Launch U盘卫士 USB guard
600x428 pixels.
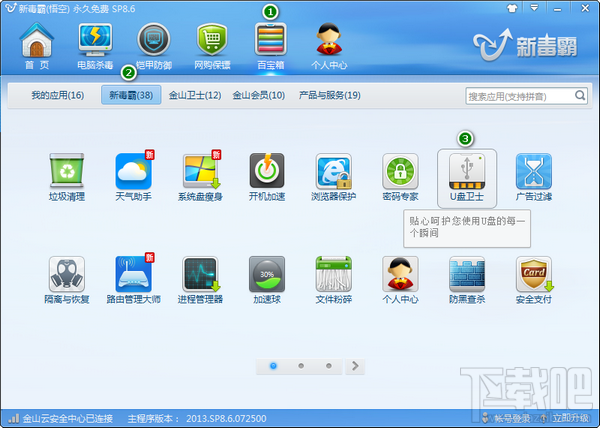[x=467, y=178]
